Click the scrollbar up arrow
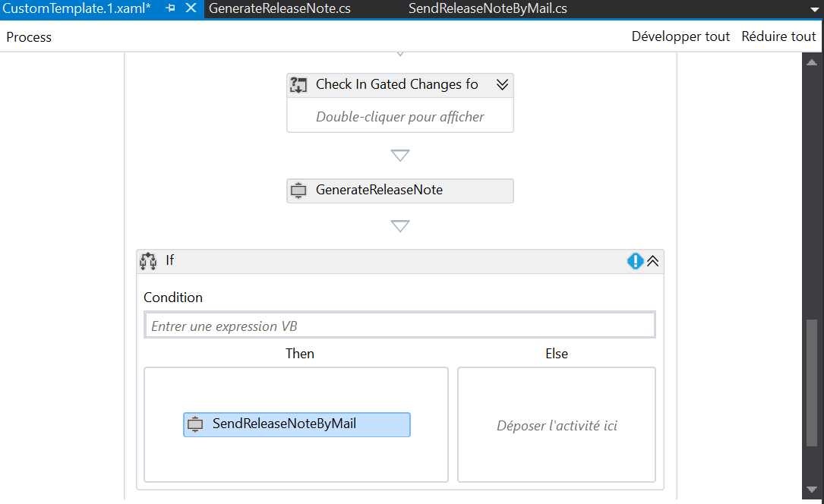 tap(812, 62)
